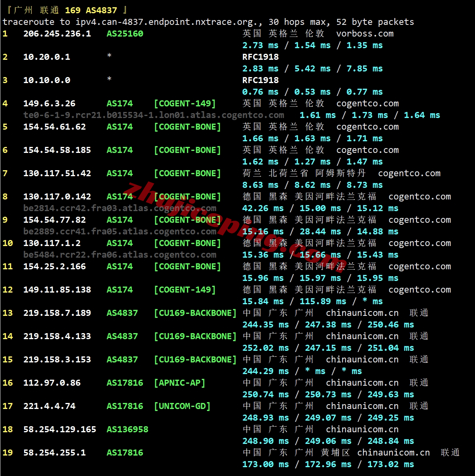The image size is (475, 476).
Task: Click latency 248.90 ms on hop 18
Action: coord(266,441)
